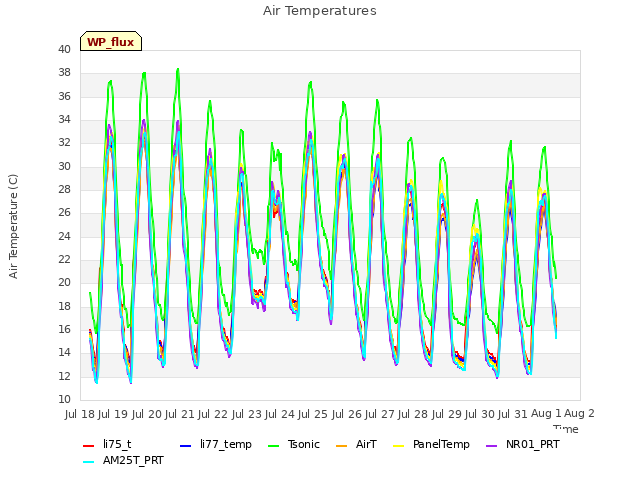Click the Jul 18 x-axis tick label
The height and width of the screenshot is (480, 640).
coord(80,414)
